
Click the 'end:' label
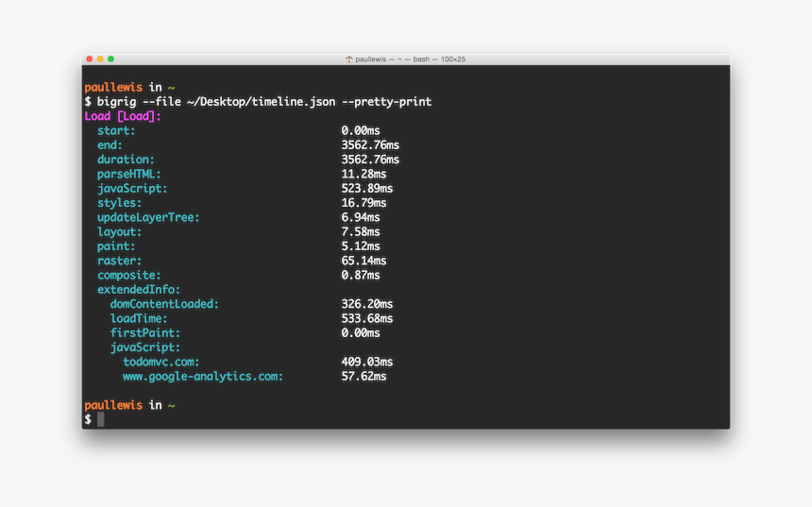click(x=110, y=145)
